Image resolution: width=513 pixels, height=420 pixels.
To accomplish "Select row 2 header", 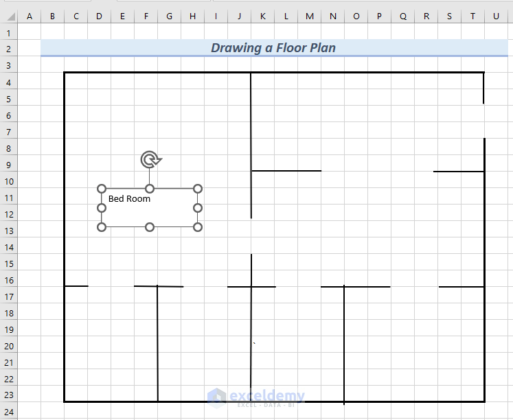I will [8, 49].
